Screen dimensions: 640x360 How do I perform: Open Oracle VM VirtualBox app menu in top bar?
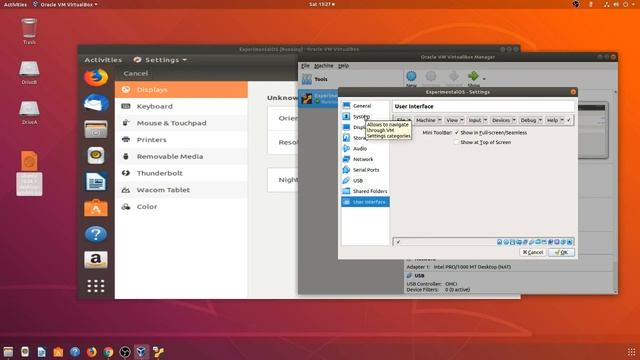coord(66,4)
